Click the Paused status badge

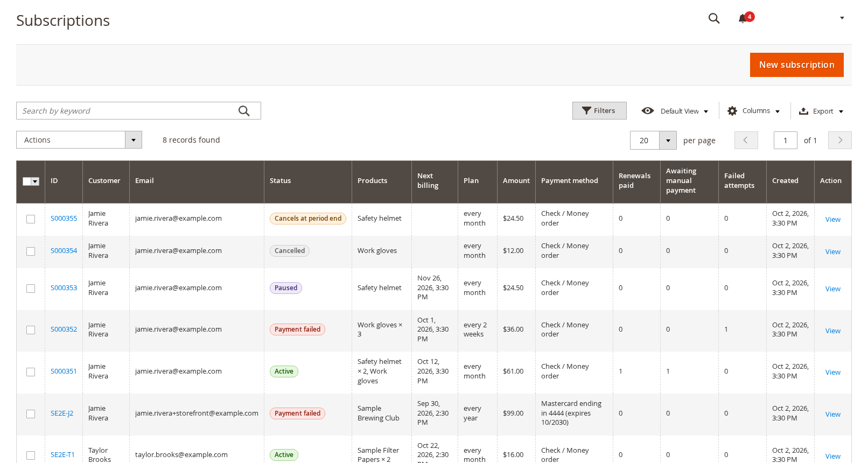286,288
